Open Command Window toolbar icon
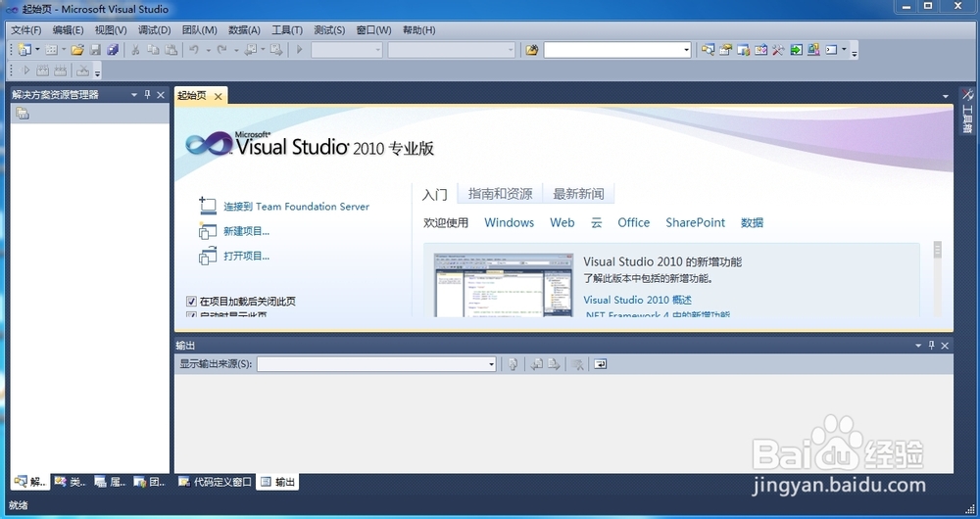This screenshot has height=519, width=980. pos(831,49)
